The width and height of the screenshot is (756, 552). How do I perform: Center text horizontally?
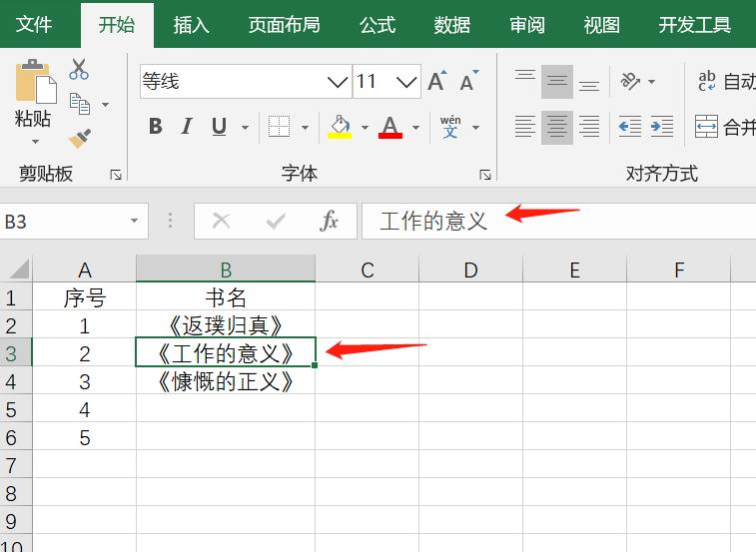(557, 127)
